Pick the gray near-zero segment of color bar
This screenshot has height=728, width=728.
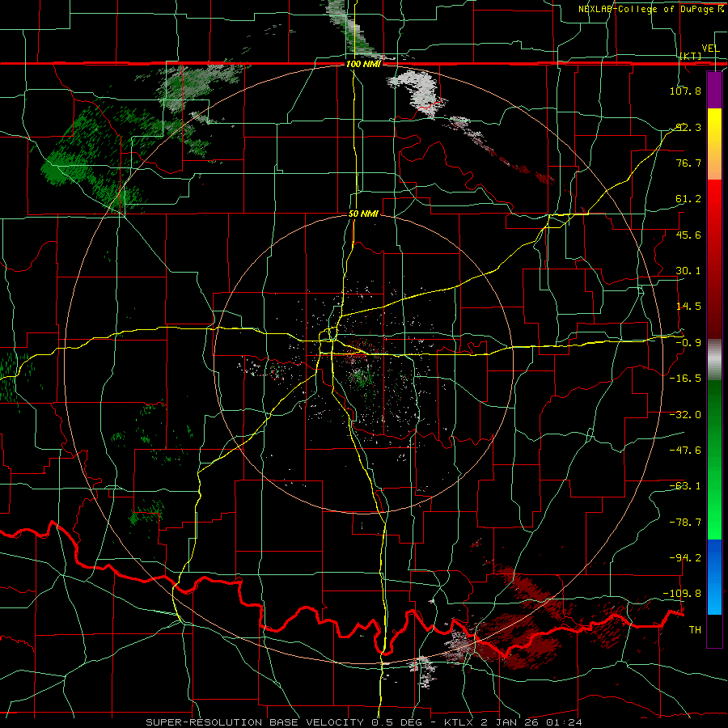tap(714, 360)
